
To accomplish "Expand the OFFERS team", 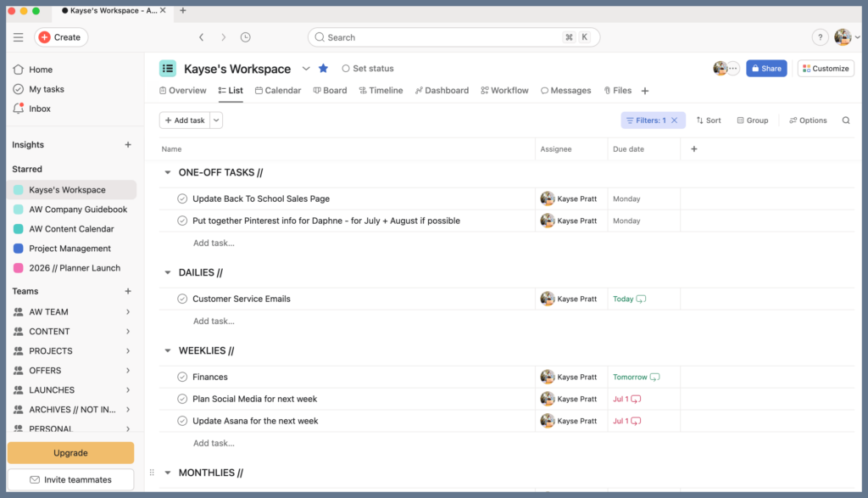I will [x=128, y=370].
